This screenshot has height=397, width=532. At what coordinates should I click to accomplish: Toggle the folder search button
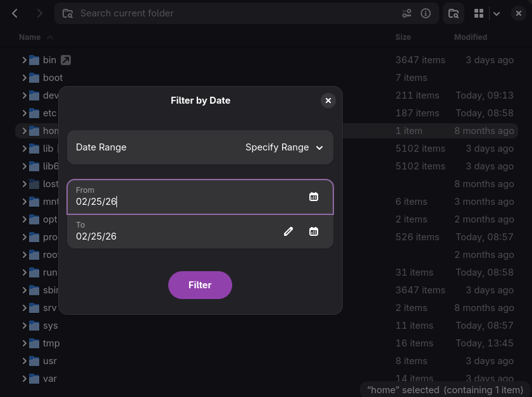[454, 13]
